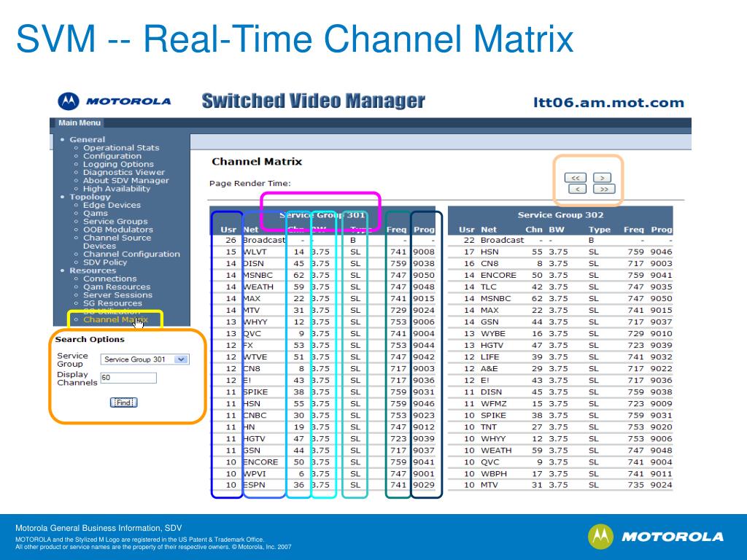Image resolution: width=747 pixels, height=560 pixels.
Task: Open Operational Stats in the sidebar
Action: 121,147
